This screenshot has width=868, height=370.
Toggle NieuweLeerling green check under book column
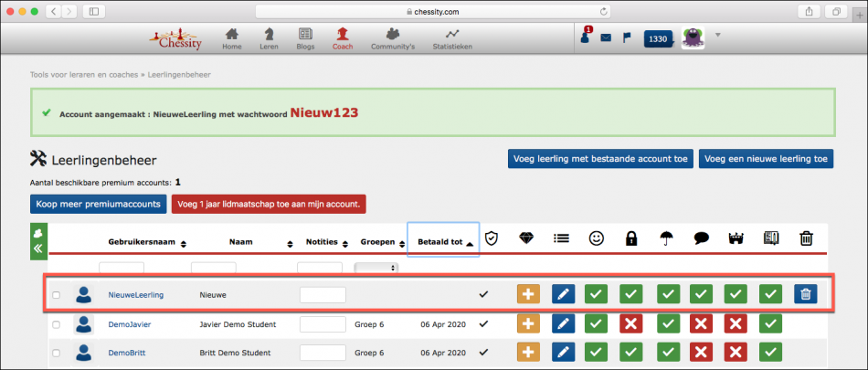click(770, 295)
